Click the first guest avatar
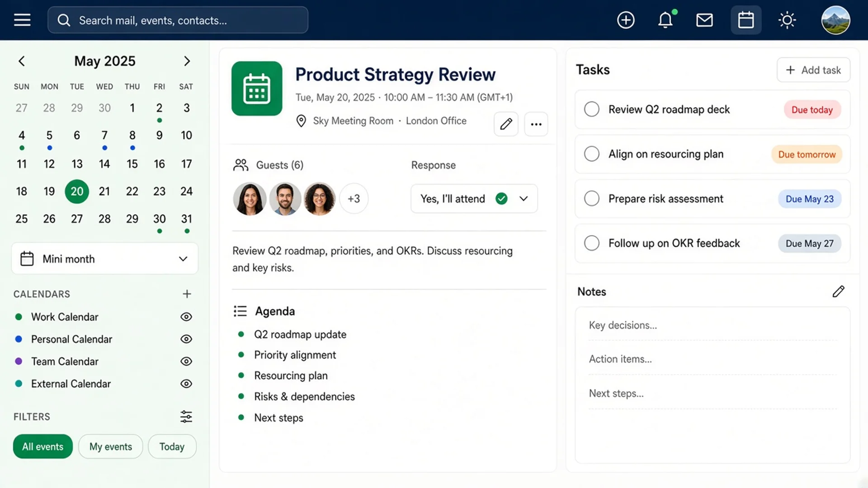The height and width of the screenshot is (488, 868). coord(250,198)
